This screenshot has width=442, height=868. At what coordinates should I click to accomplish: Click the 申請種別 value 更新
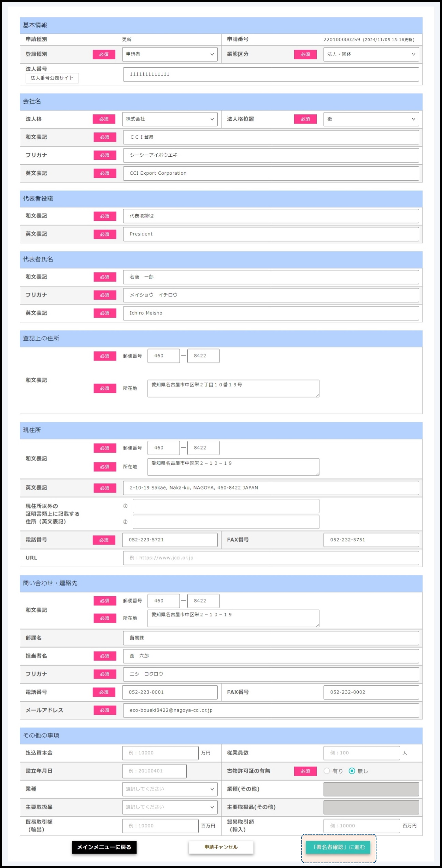tap(127, 40)
